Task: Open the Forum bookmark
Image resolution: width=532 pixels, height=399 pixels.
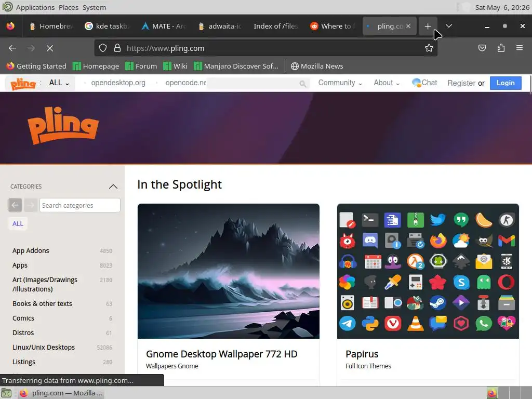Action: [141, 66]
